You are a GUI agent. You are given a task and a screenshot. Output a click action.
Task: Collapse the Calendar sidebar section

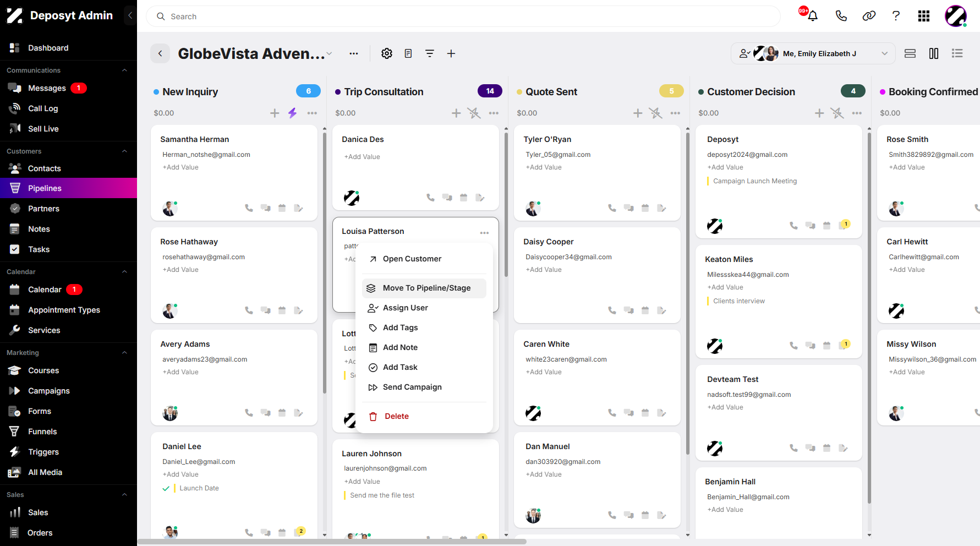124,272
